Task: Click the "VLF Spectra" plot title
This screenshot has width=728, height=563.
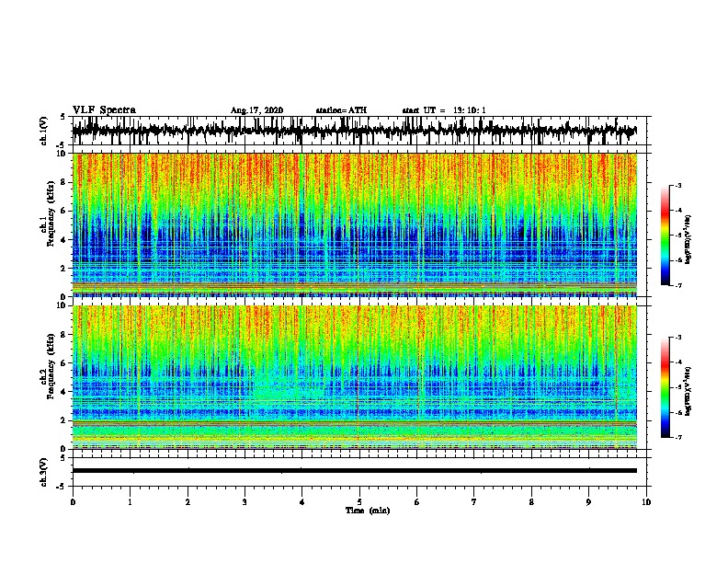Action: coord(104,109)
